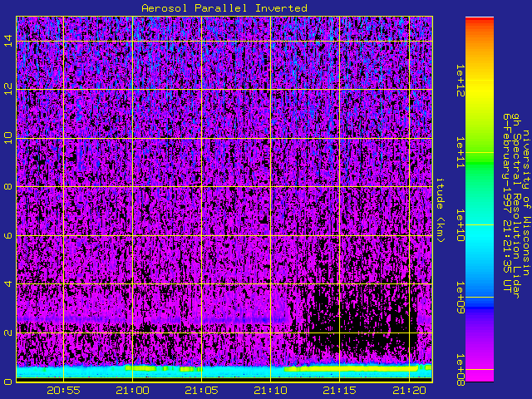Click the altitude axis label 0

pyautogui.click(x=8, y=382)
